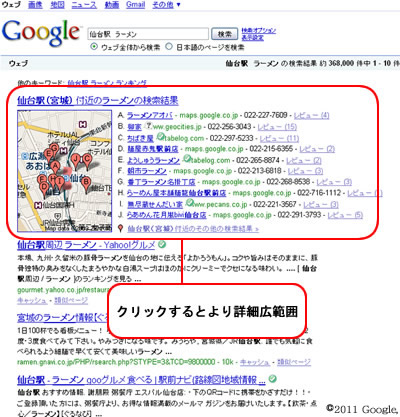Open 仙台駅(宮城)付近のラーメンの検索結果 heading link

point(98,100)
